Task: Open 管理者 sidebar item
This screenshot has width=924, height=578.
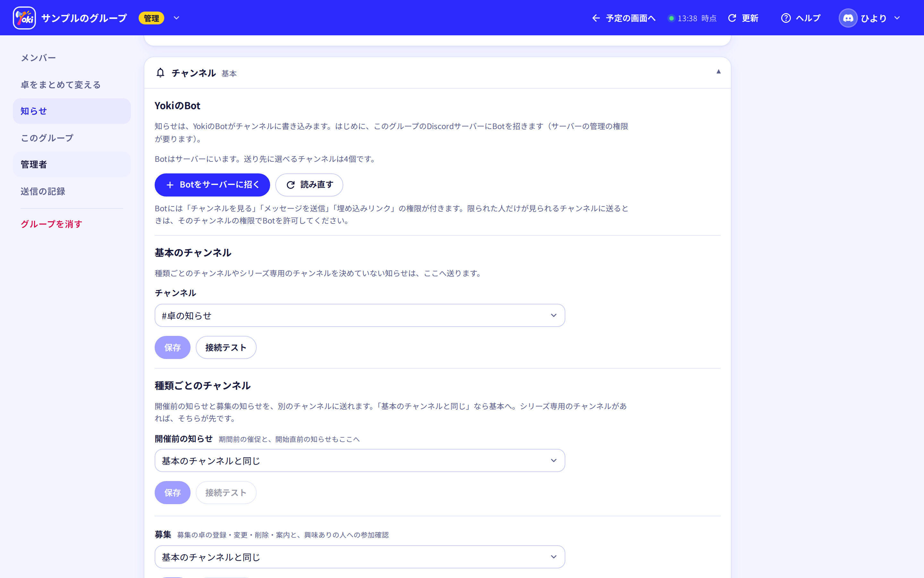Action: coord(72,164)
